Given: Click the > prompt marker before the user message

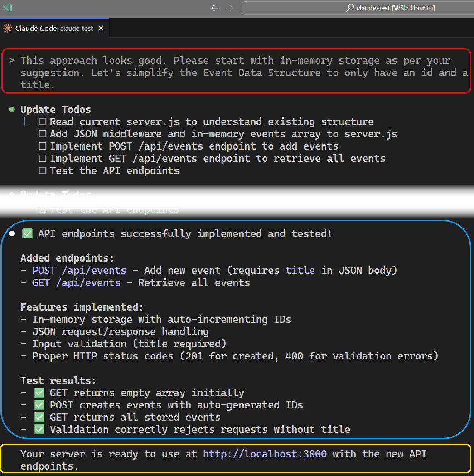Looking at the screenshot, I should [x=12, y=60].
